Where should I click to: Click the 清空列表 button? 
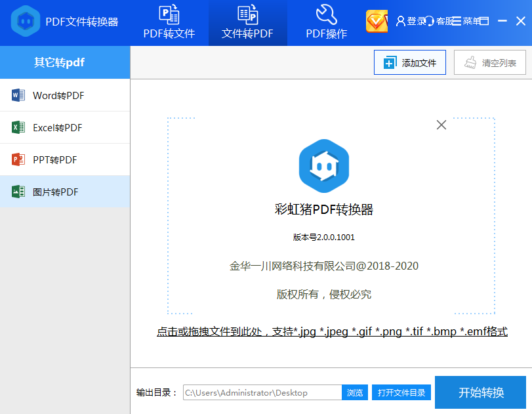point(490,62)
